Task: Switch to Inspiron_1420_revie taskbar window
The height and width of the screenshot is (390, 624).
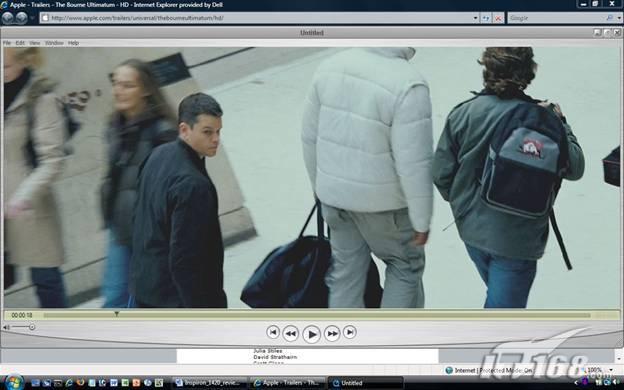Action: click(208, 383)
